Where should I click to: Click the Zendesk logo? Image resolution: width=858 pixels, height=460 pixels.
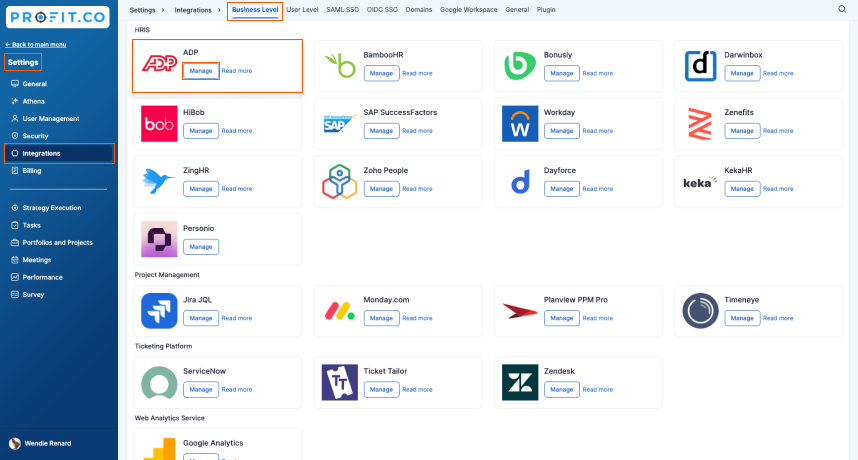pyautogui.click(x=520, y=382)
